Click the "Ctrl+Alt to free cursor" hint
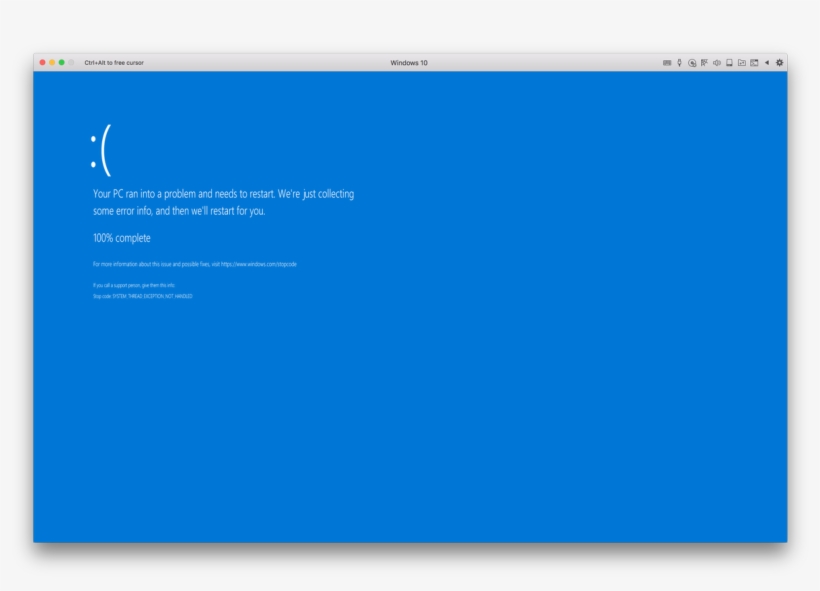Image resolution: width=820 pixels, height=591 pixels. 113,62
